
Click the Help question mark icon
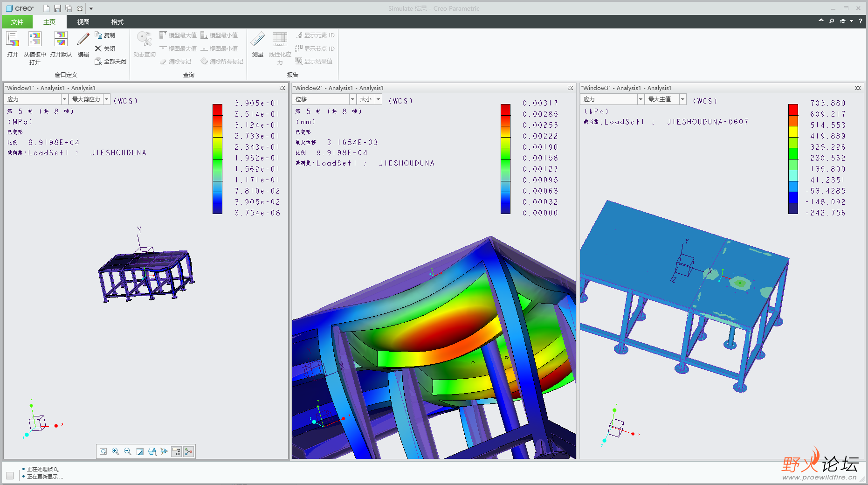point(861,21)
